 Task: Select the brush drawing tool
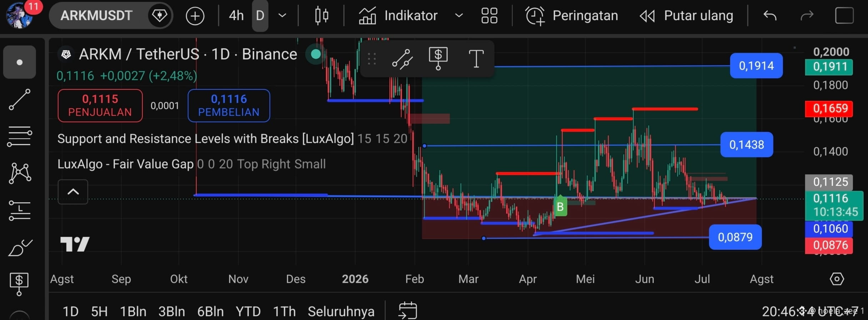tap(20, 247)
